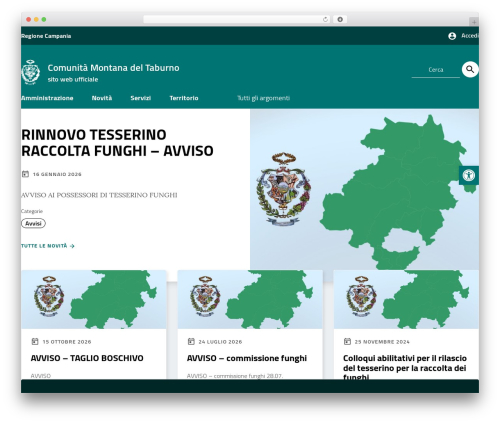Open Comunità Montana del Taburno home title
Image resolution: width=500 pixels, height=423 pixels.
[113, 68]
